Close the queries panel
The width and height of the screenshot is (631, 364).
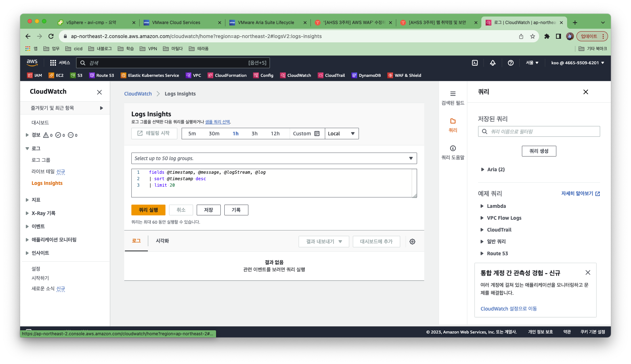point(586,92)
